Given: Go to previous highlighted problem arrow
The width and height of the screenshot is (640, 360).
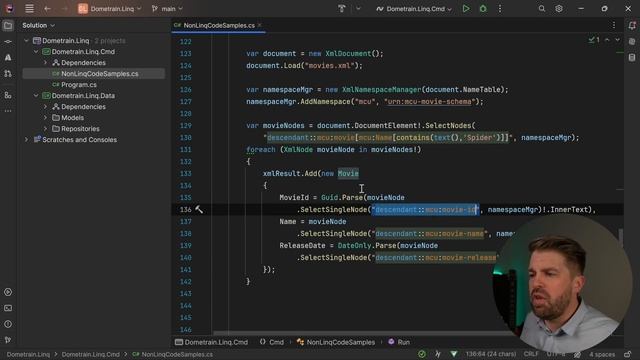Looking at the screenshot, I should tap(607, 40).
